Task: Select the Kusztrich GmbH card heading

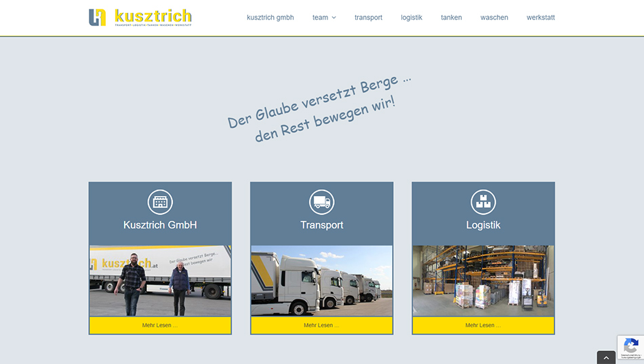Action: (160, 225)
